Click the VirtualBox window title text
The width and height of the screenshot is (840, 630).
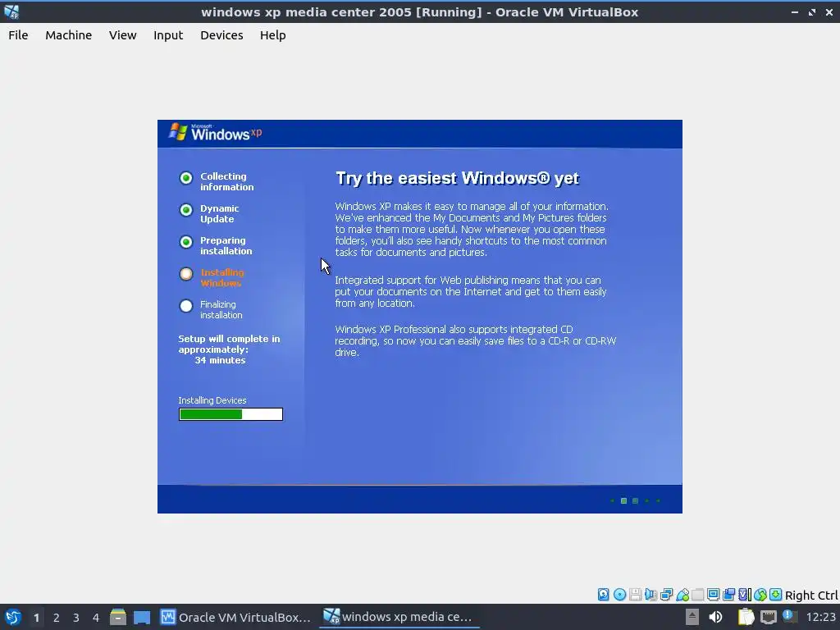(419, 11)
